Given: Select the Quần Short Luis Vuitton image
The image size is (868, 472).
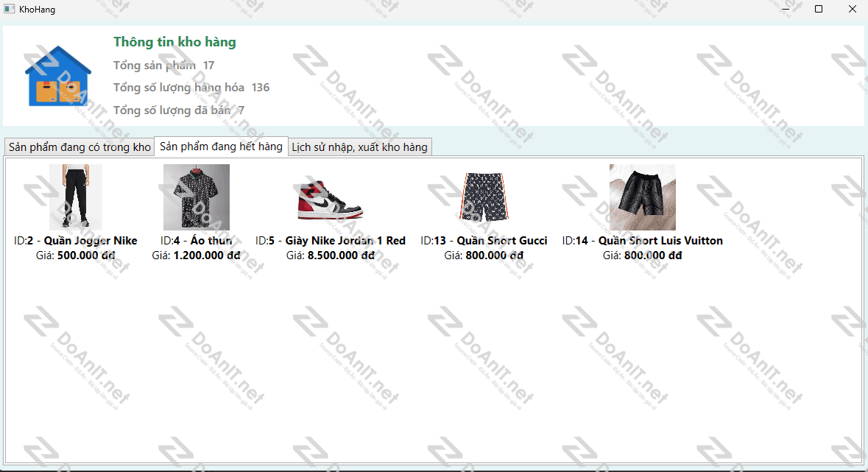Looking at the screenshot, I should (643, 197).
